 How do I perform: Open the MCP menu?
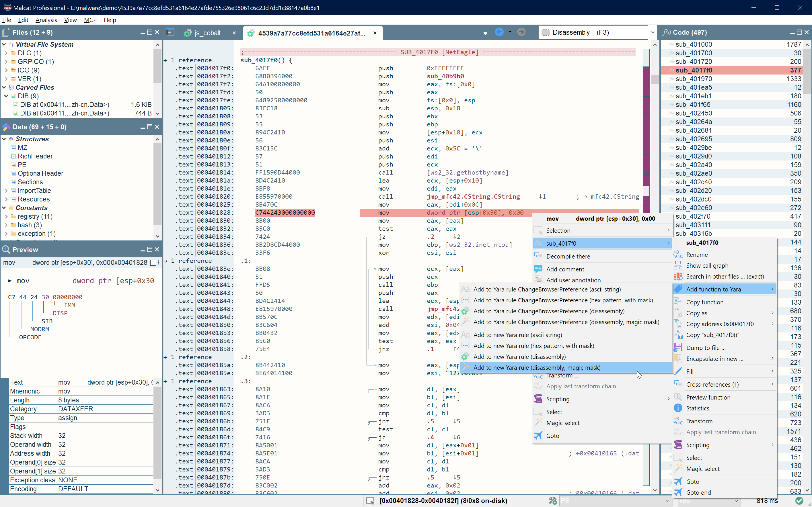pos(90,20)
